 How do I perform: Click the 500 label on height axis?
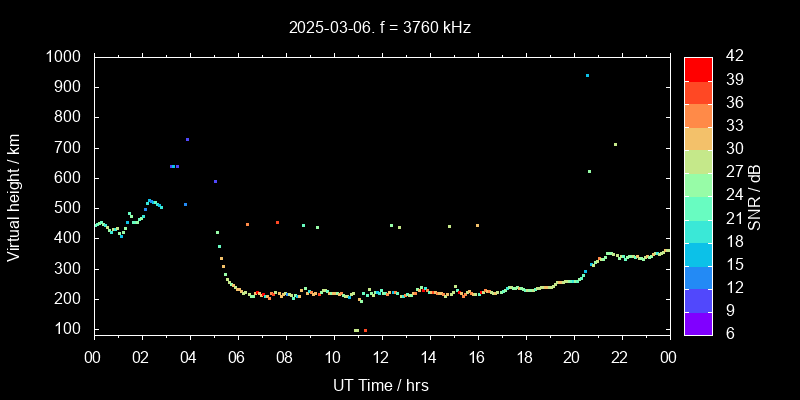pos(68,208)
